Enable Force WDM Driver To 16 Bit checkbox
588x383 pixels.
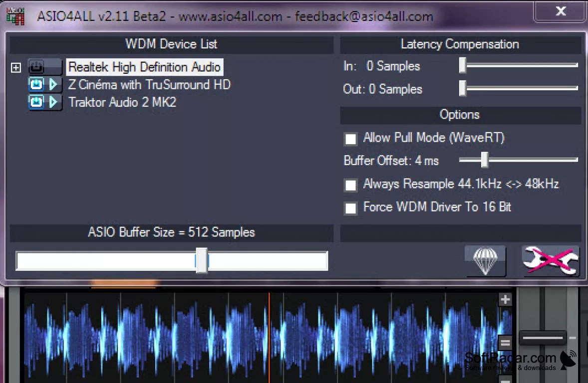350,208
